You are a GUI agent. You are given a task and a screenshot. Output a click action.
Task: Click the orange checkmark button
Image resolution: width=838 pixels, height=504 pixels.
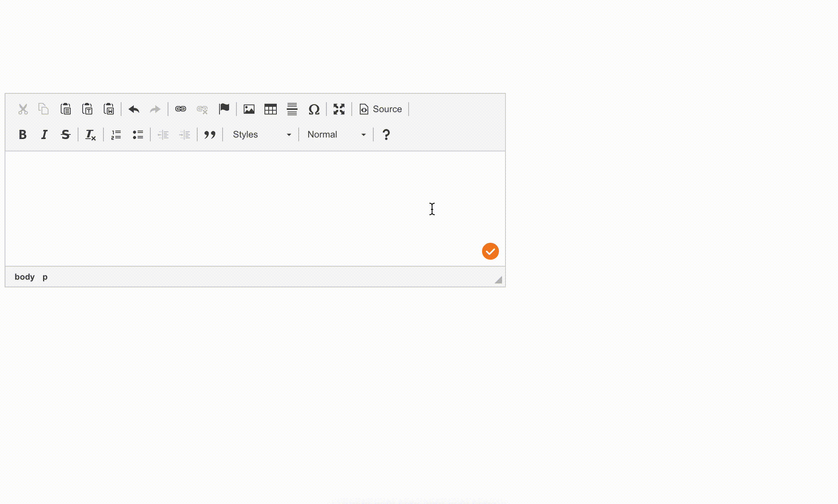click(x=490, y=251)
